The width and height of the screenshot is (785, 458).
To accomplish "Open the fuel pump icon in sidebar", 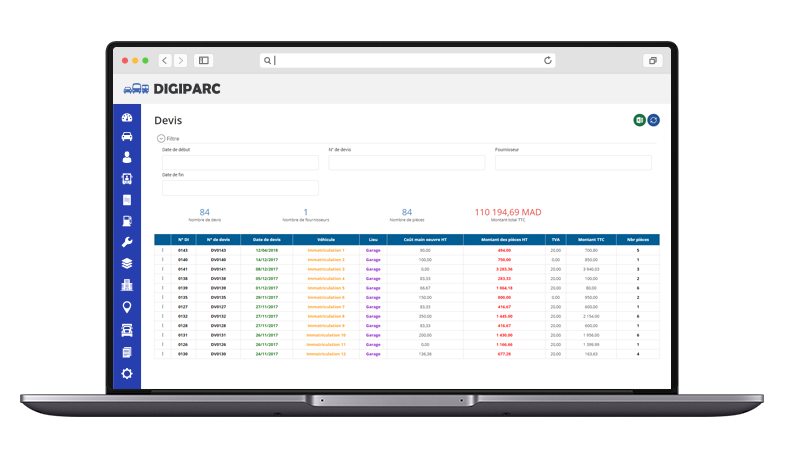I will tap(127, 221).
